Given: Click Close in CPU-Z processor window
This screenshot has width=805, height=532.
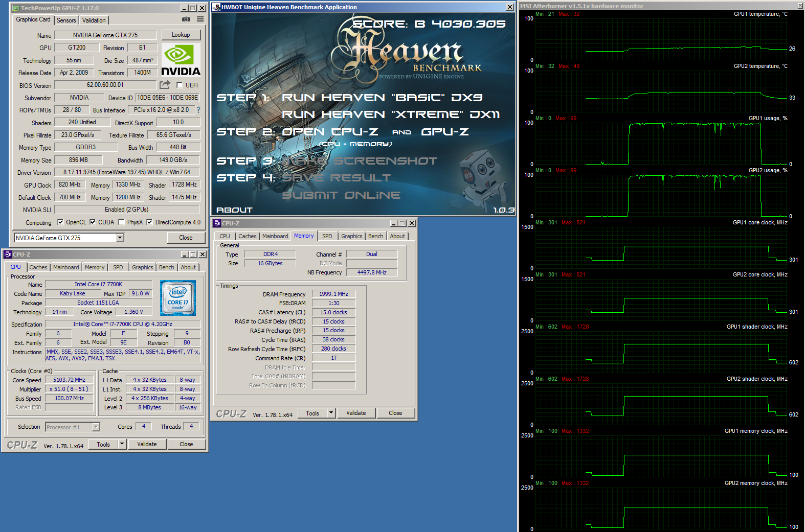Looking at the screenshot, I should [x=186, y=444].
